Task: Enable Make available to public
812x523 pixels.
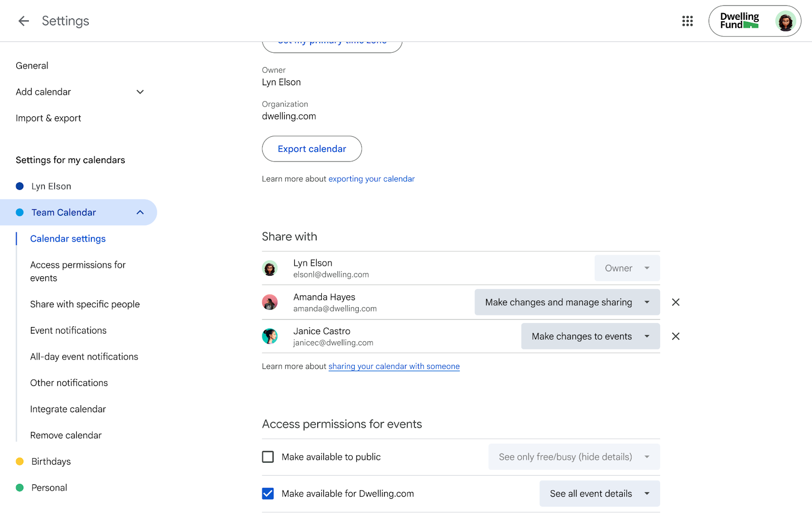Action: [x=267, y=456]
